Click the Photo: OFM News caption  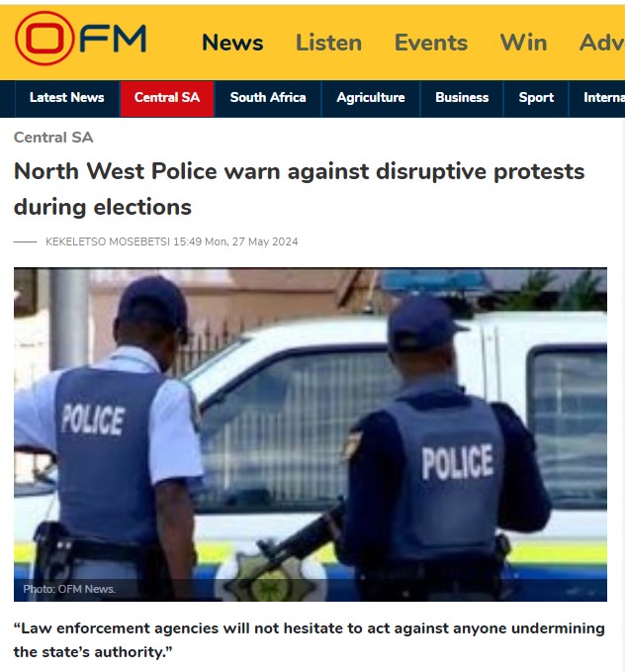point(69,589)
